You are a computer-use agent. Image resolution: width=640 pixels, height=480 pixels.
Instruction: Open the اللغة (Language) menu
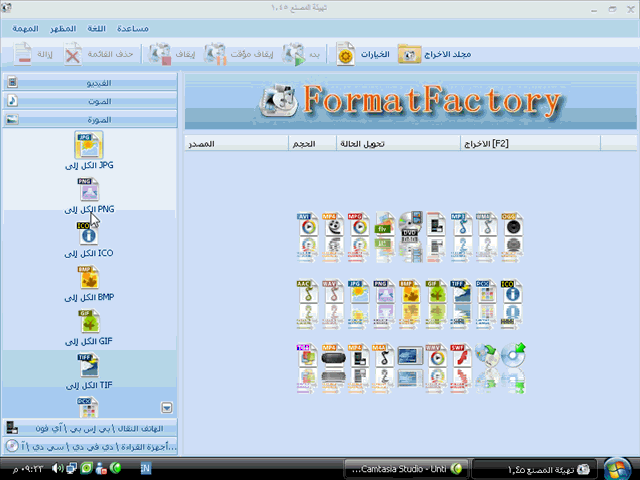point(96,29)
